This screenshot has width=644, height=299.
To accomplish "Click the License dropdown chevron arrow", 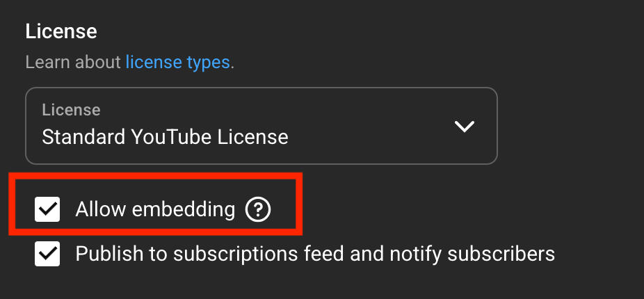I will pyautogui.click(x=464, y=127).
